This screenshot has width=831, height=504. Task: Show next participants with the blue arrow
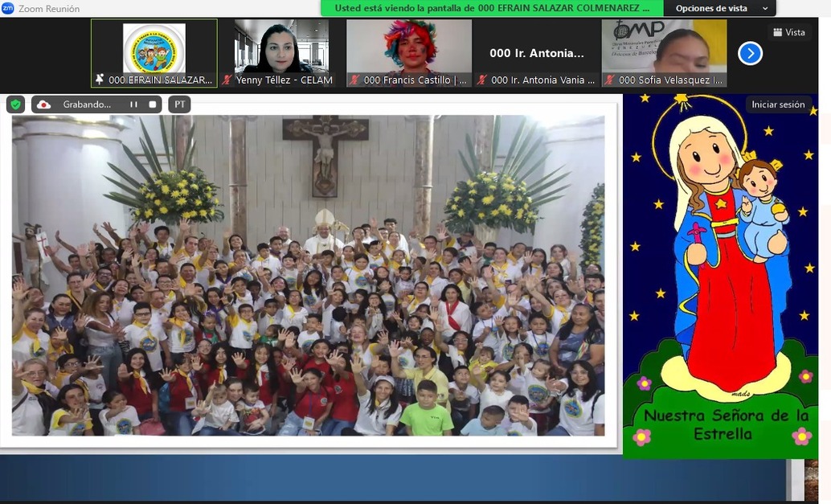click(x=749, y=53)
